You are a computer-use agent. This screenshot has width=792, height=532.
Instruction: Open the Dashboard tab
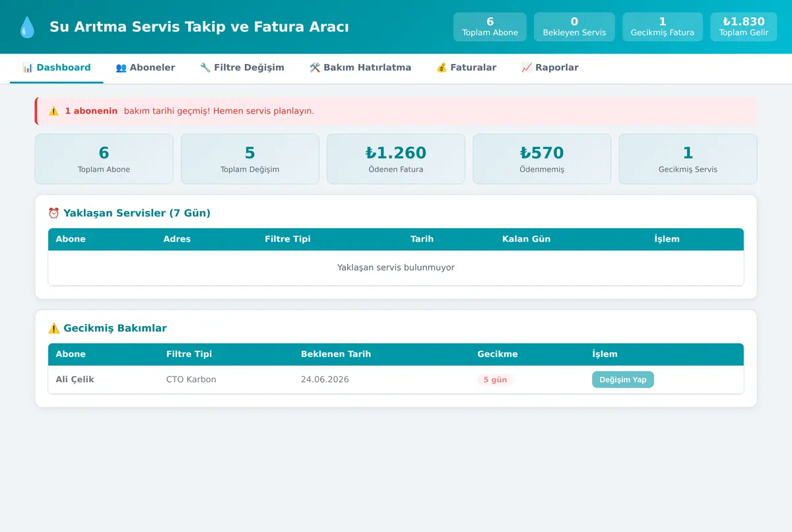[56, 68]
